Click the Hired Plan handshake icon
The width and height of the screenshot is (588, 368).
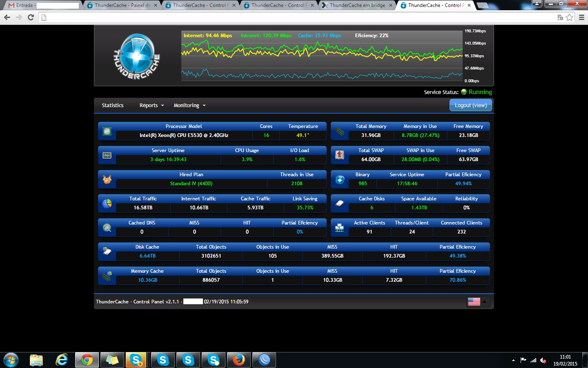click(x=107, y=180)
